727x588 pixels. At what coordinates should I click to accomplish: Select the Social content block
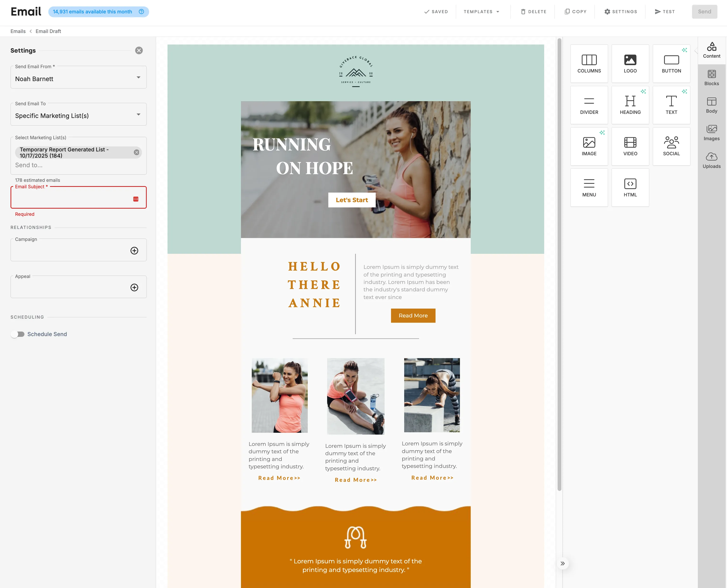tap(671, 146)
